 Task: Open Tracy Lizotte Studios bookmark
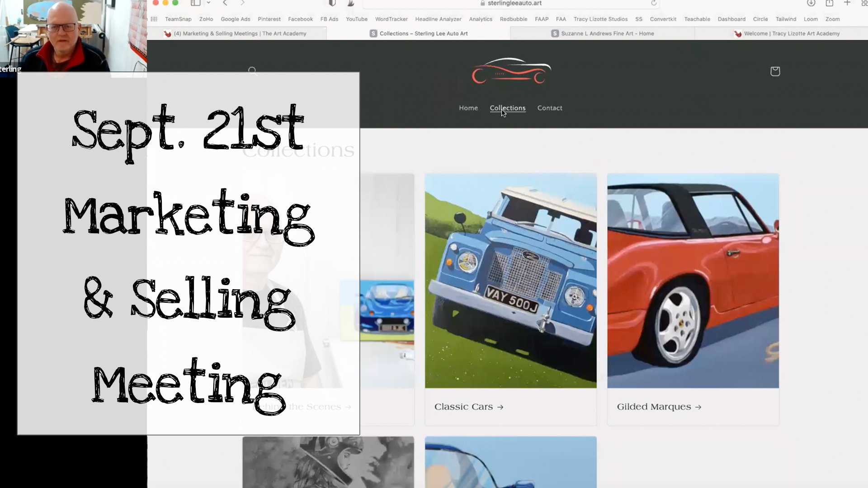(x=601, y=19)
